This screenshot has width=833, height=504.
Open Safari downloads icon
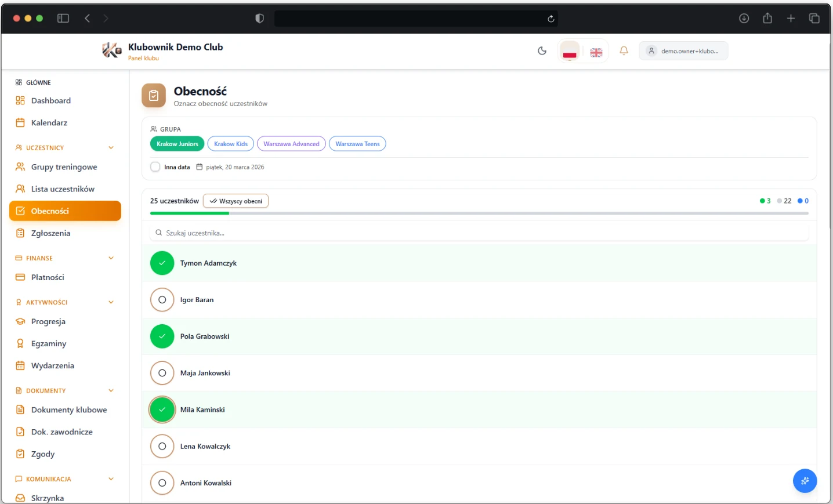coord(744,19)
